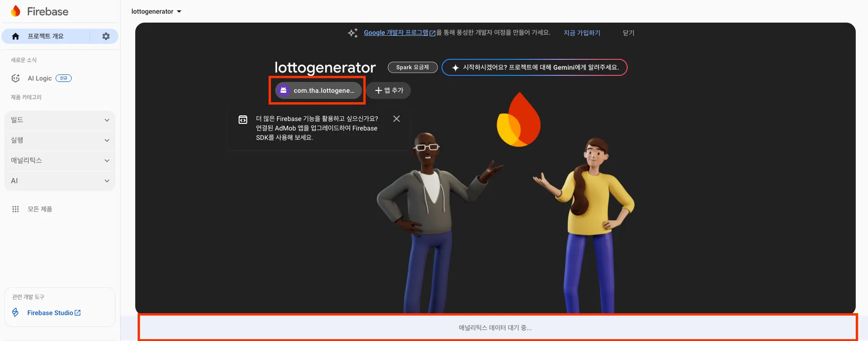Click the code window icon in AdMob notice
868x341 pixels.
tap(243, 120)
